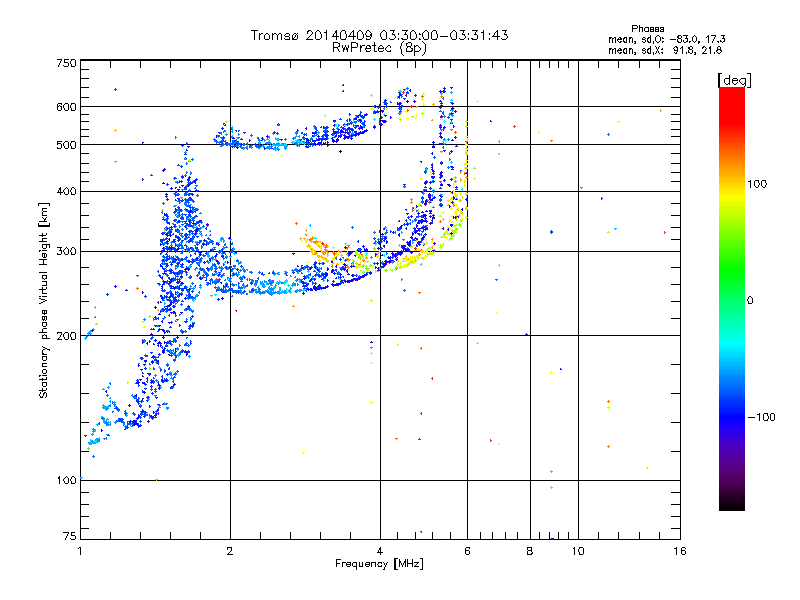The width and height of the screenshot is (800, 600).
Task: Click the 2 tick label on frequency axis
Action: pyautogui.click(x=230, y=551)
